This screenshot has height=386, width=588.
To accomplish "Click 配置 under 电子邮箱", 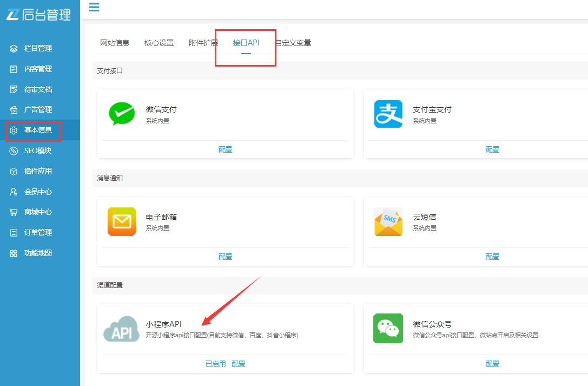I will 226,257.
